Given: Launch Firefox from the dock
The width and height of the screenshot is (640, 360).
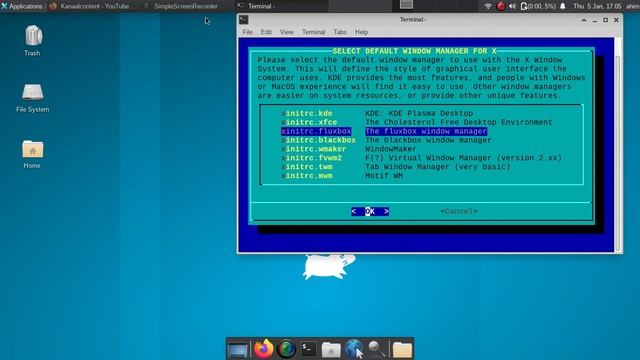Looking at the screenshot, I should (x=263, y=349).
